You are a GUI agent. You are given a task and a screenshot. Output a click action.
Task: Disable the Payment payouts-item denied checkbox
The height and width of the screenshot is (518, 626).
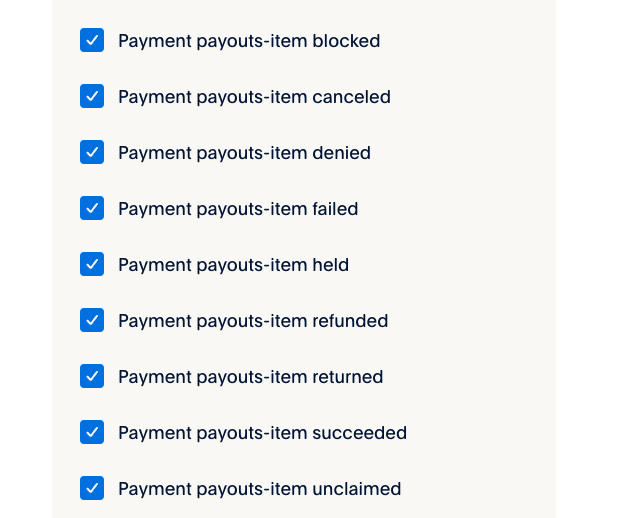[92, 152]
